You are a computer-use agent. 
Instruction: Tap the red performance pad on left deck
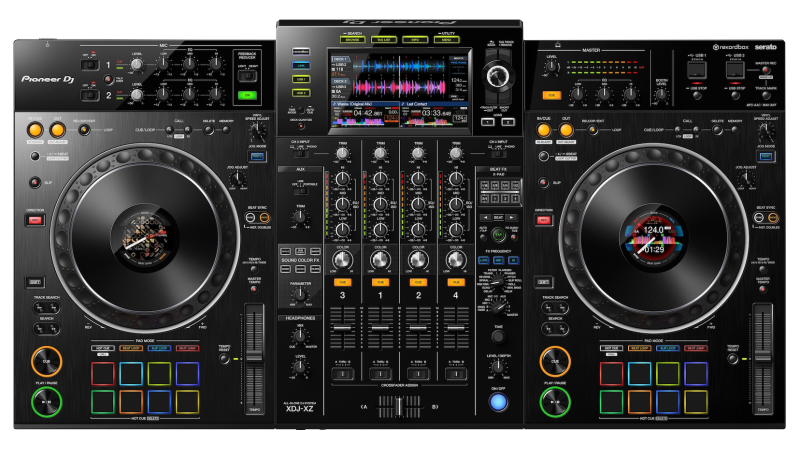(102, 374)
